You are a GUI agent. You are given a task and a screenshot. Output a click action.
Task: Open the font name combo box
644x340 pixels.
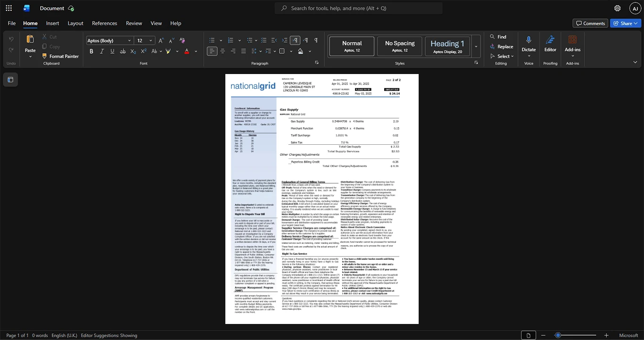click(109, 41)
